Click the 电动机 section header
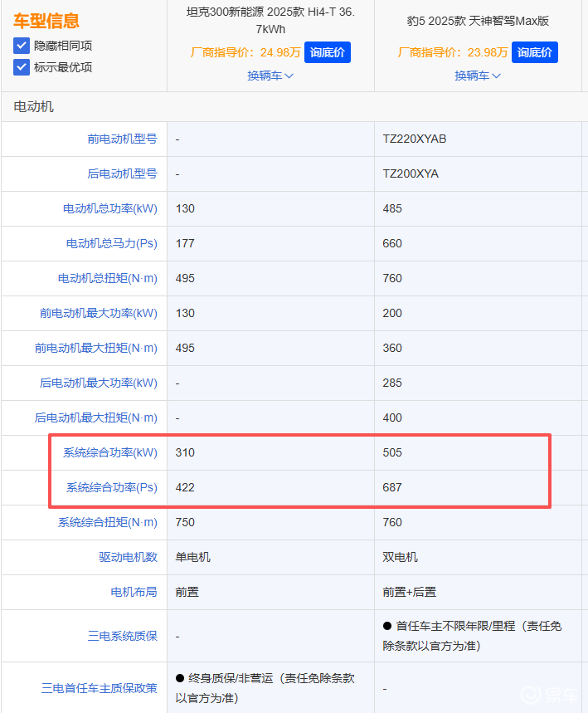The image size is (588, 713). point(34,106)
